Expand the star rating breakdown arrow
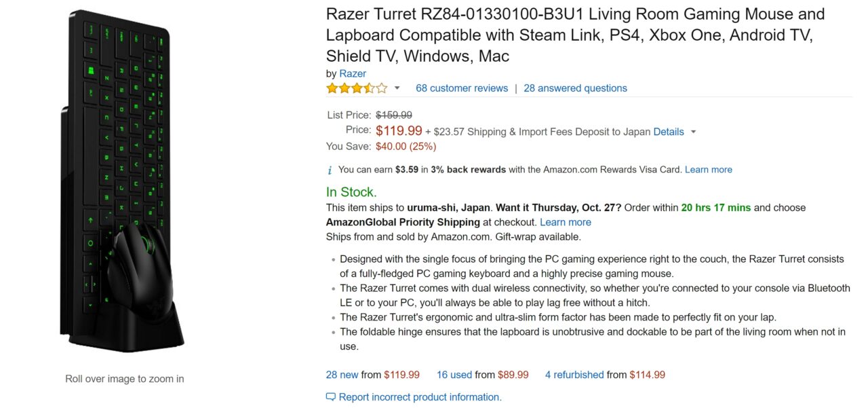Viewport: 868px width, 408px height. coord(397,88)
